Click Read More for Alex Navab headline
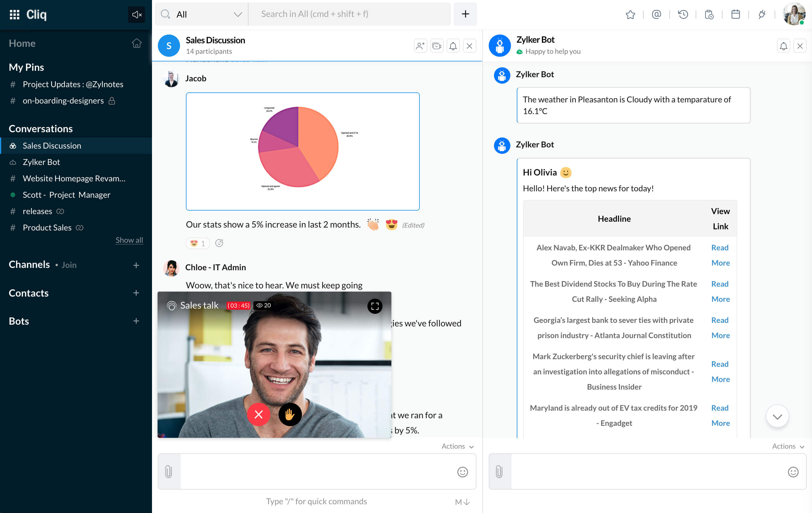This screenshot has height=513, width=812. pos(720,255)
